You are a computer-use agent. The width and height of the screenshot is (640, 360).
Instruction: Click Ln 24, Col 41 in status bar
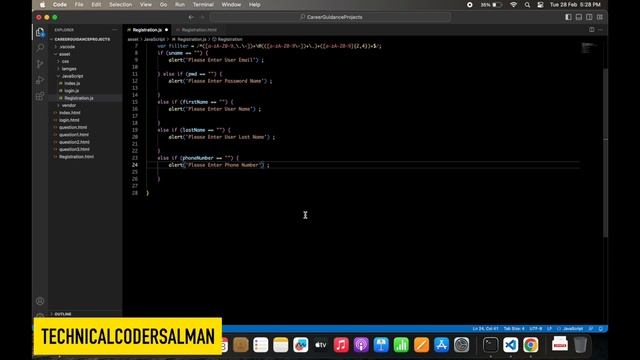485,329
